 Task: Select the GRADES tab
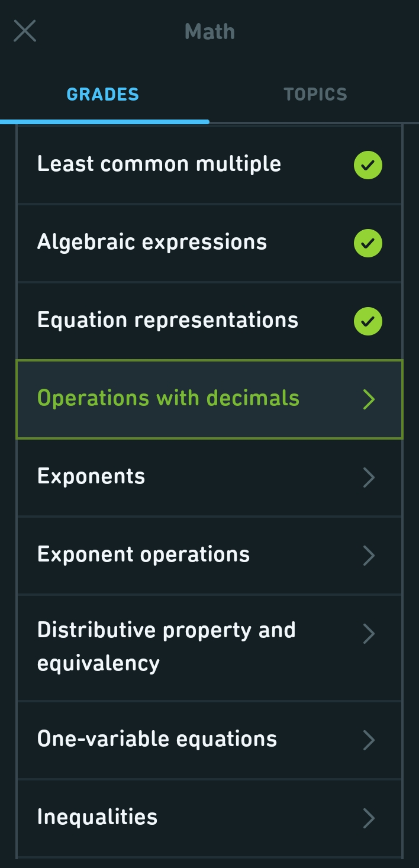(103, 93)
